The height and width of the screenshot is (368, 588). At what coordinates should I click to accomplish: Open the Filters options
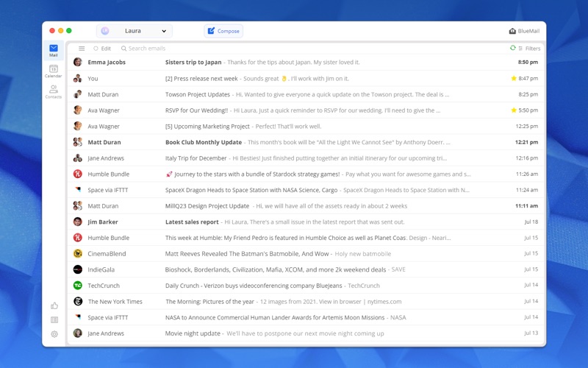pos(529,49)
